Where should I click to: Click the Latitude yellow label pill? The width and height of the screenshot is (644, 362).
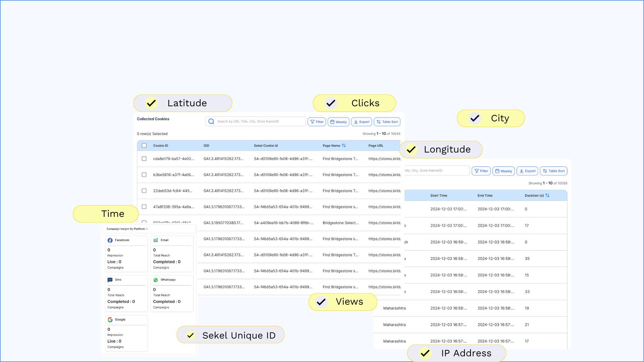[183, 103]
